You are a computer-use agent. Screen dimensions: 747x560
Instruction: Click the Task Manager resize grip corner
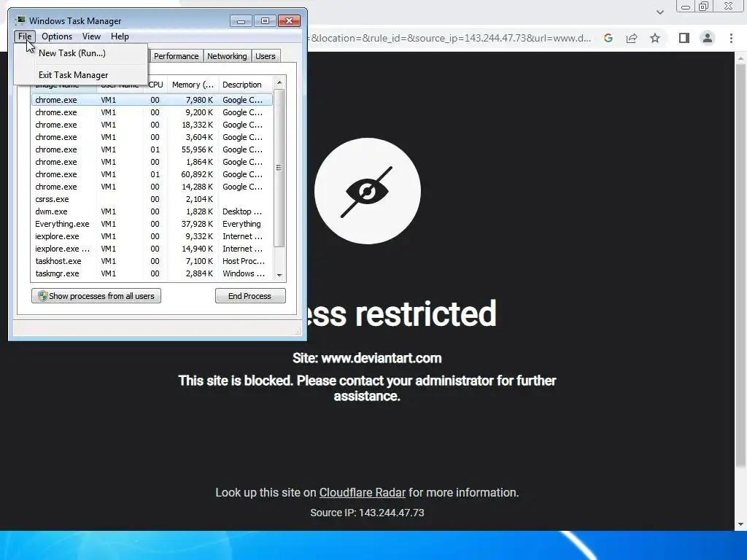[298, 332]
